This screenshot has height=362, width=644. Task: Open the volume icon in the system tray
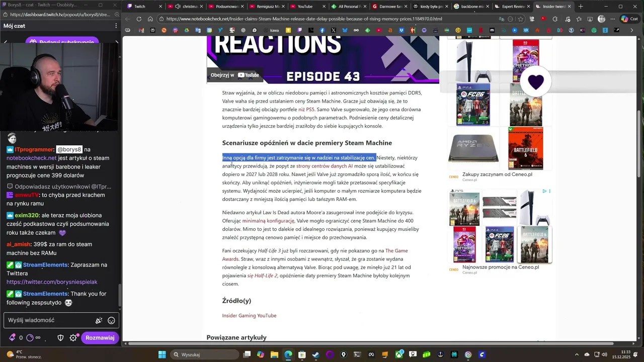(x=605, y=354)
